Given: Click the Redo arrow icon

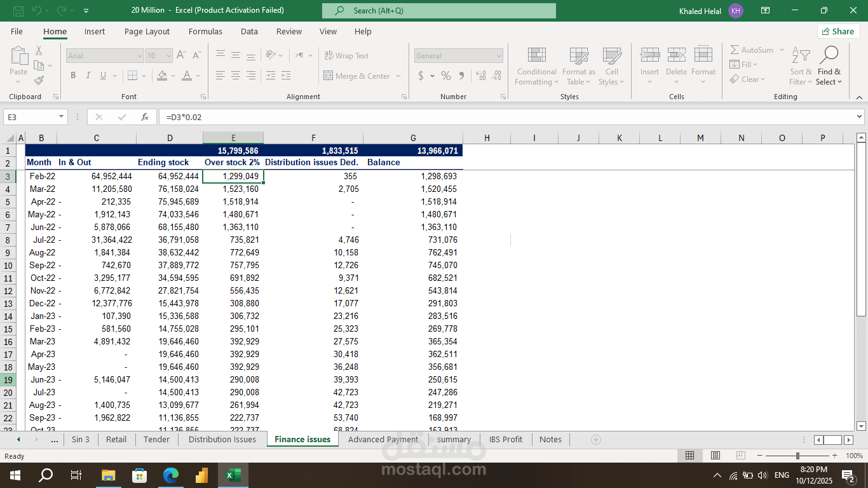Looking at the screenshot, I should coord(61,11).
